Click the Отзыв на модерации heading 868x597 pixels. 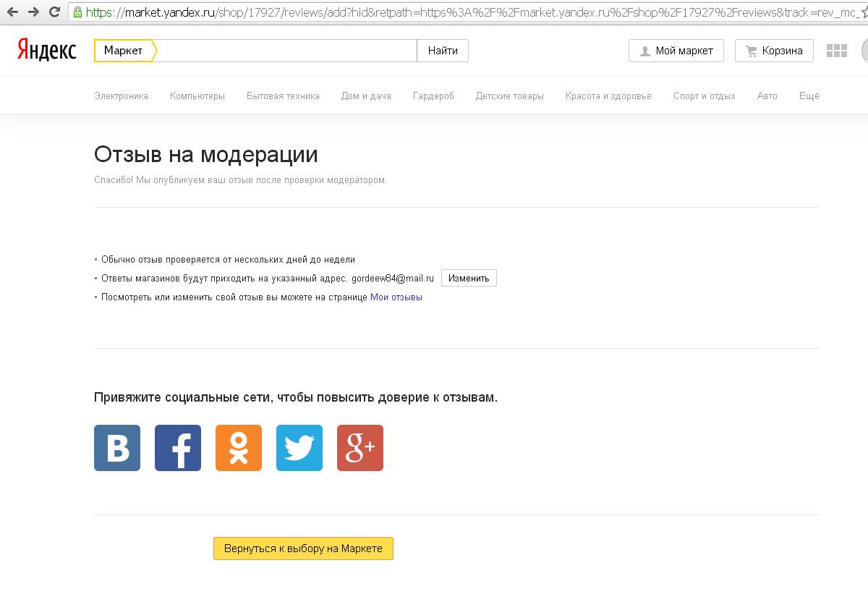tap(206, 155)
